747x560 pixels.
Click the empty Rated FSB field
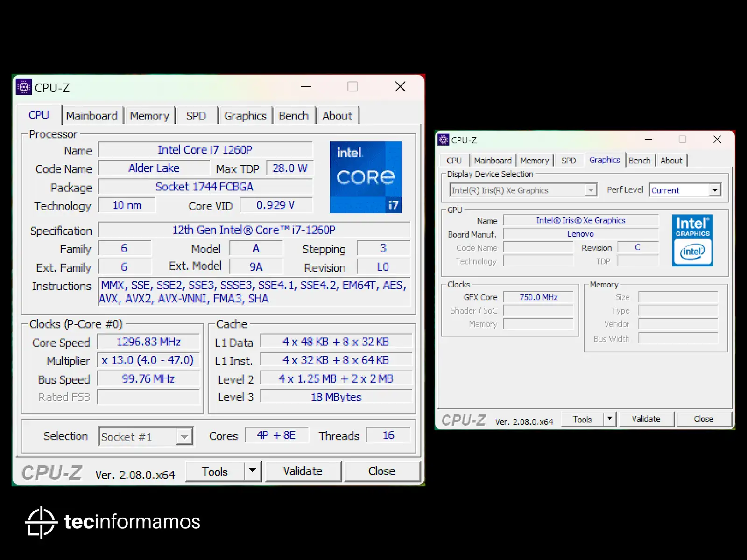click(148, 397)
